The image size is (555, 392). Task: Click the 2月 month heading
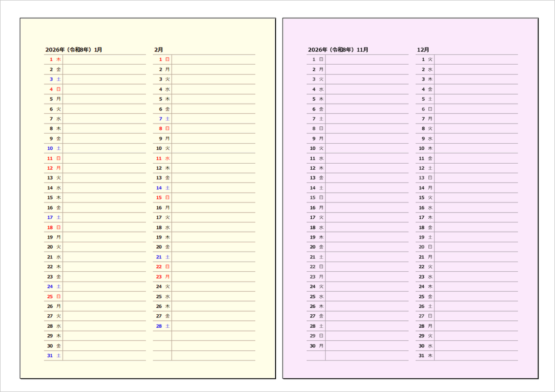click(x=159, y=49)
